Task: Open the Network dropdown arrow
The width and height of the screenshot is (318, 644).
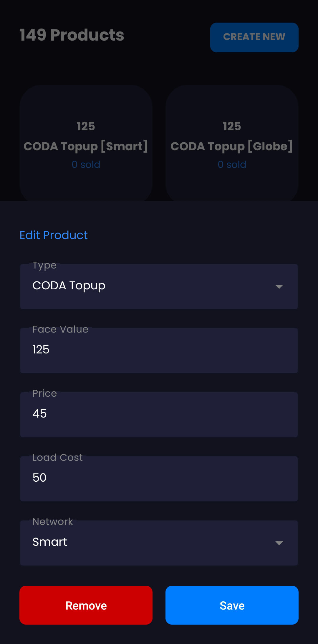Action: click(x=279, y=543)
